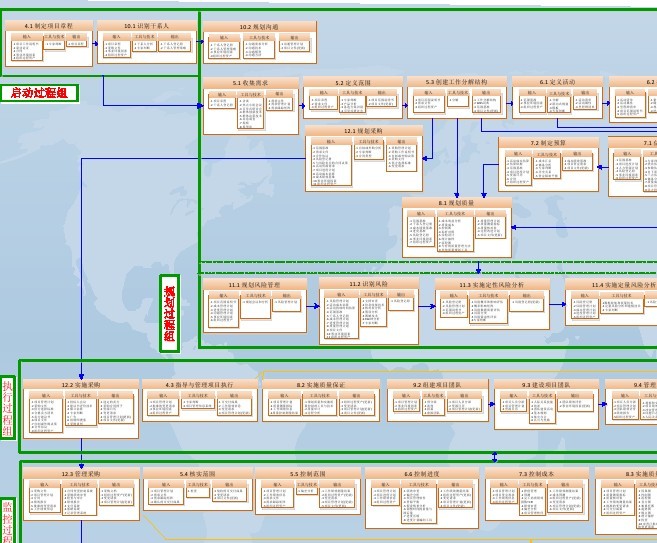The height and width of the screenshot is (543, 657).
Task: Select the 11.1 规划风险管理 process box
Action: click(260, 304)
